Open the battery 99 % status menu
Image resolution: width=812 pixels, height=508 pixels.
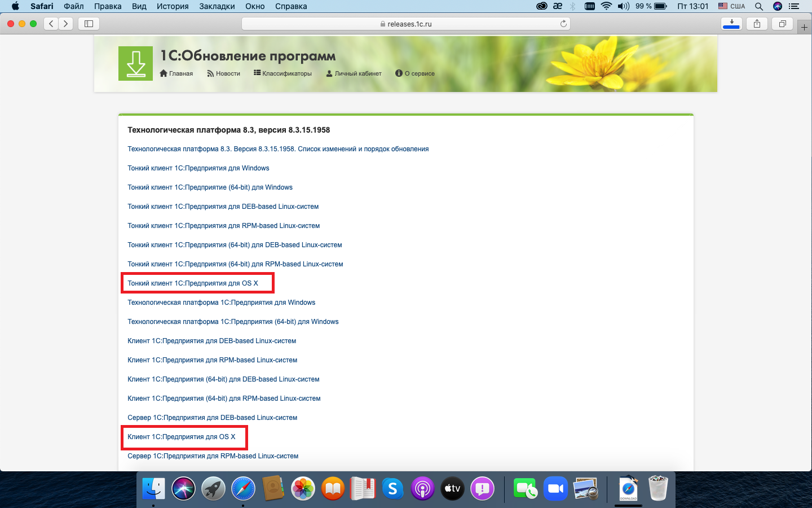[651, 6]
